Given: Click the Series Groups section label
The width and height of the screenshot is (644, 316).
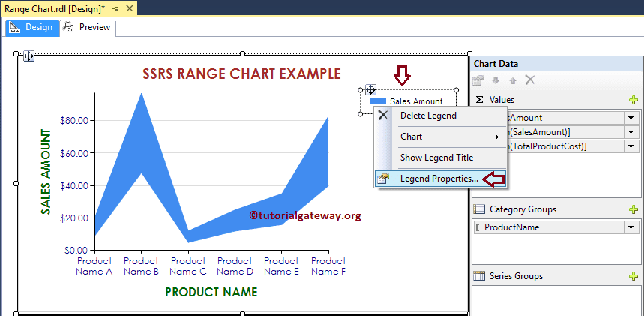Looking at the screenshot, I should 516,276.
